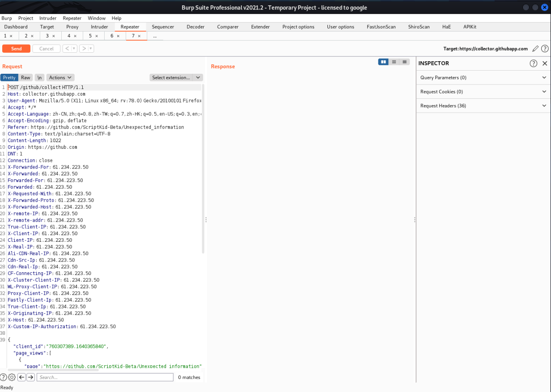Go back to previous request in history

click(x=67, y=49)
